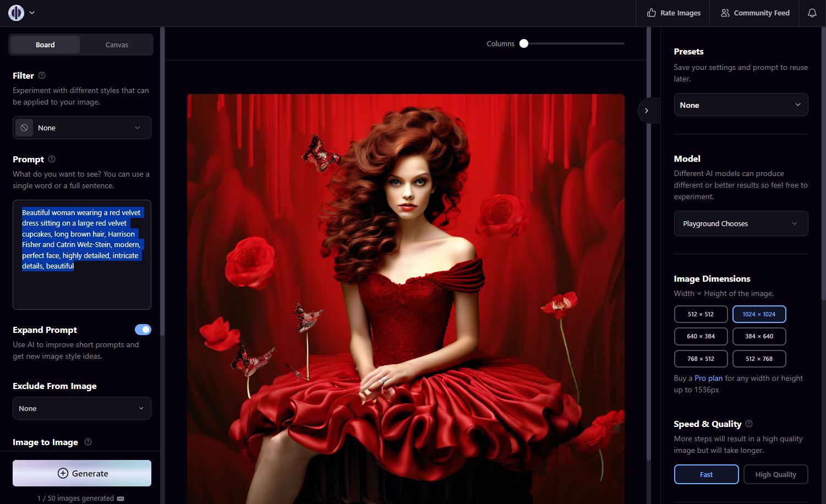Click the Image to Image help icon
The image size is (826, 504).
88,442
